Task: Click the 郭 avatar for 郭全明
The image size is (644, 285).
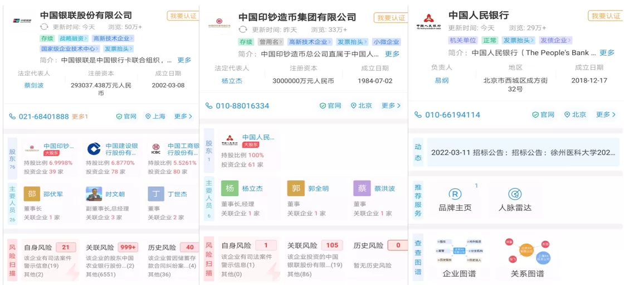Action: pos(296,189)
